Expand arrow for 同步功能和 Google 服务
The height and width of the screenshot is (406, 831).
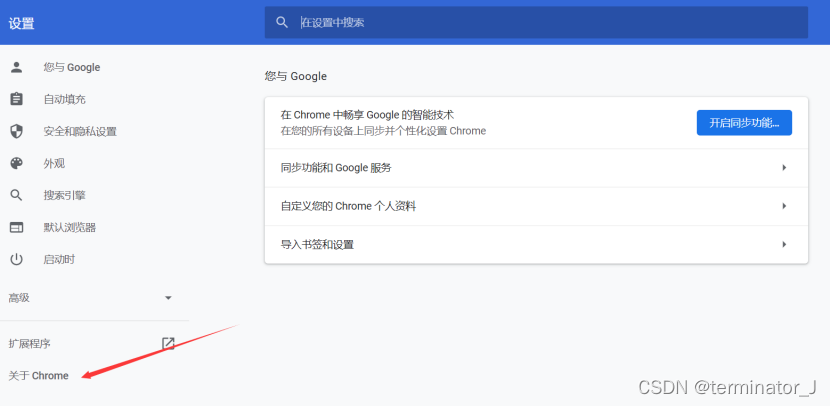click(x=784, y=167)
